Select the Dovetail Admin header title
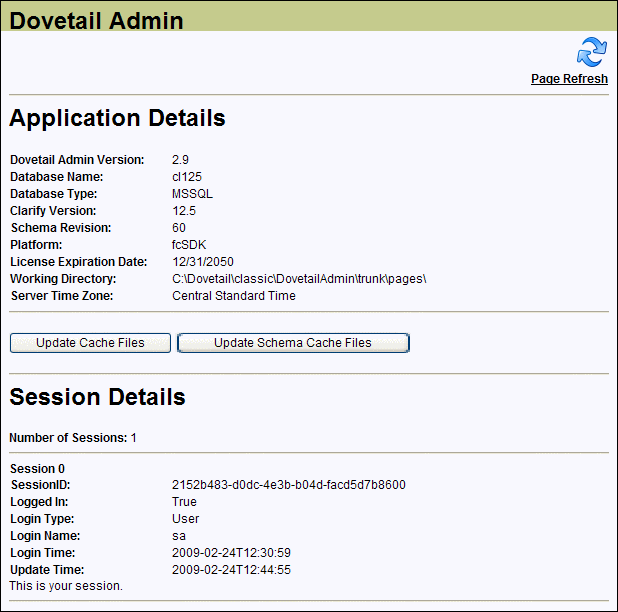 (96, 20)
